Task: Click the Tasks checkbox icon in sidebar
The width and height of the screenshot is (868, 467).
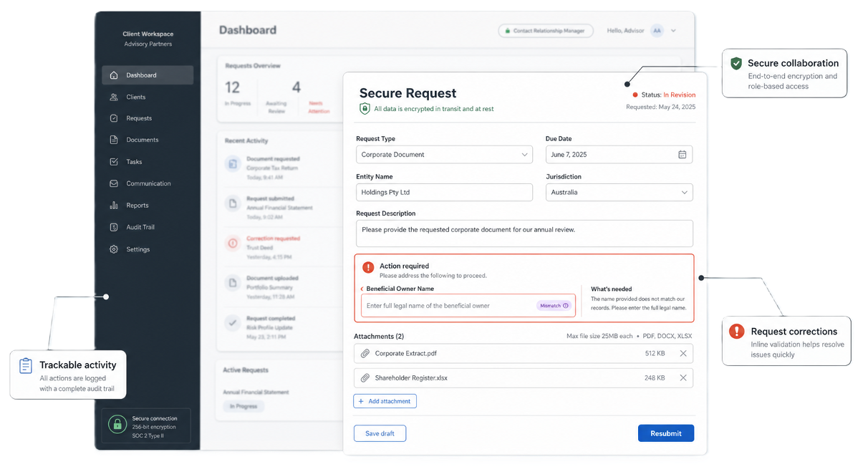Action: pyautogui.click(x=114, y=162)
